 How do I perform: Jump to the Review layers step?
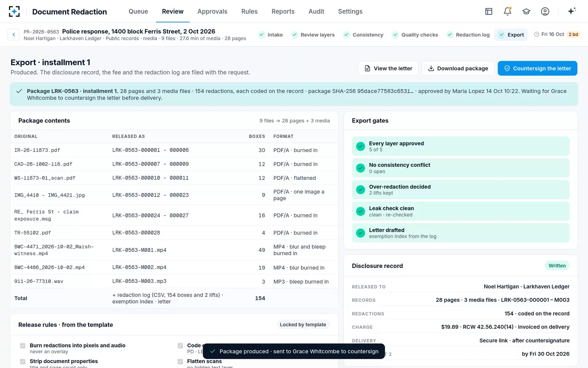pos(313,35)
